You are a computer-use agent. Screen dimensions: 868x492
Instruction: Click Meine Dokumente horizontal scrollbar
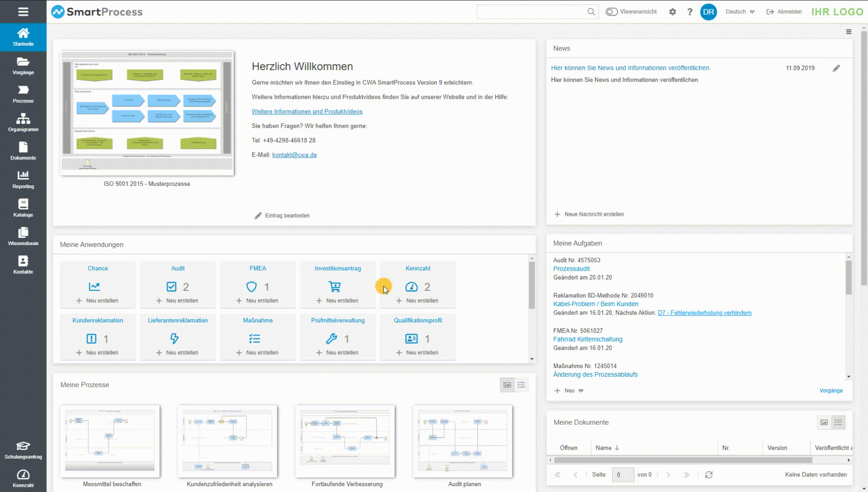pos(683,460)
